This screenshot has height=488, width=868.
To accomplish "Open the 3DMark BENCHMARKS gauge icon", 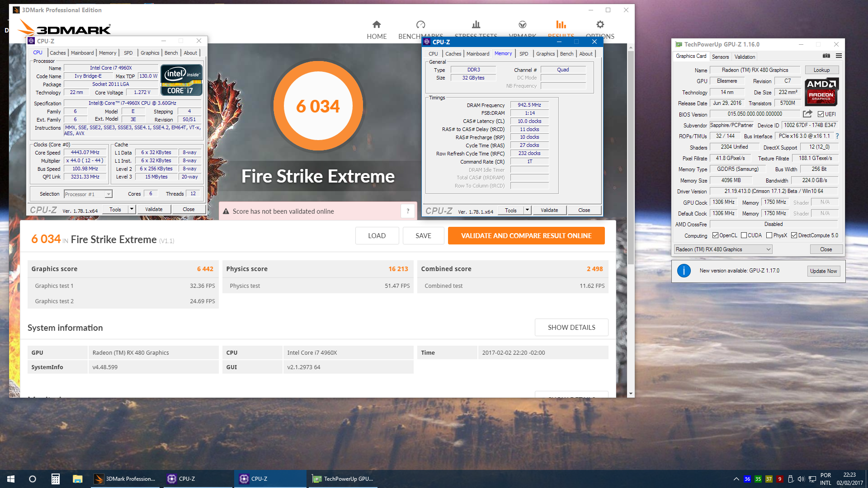I will pos(420,24).
